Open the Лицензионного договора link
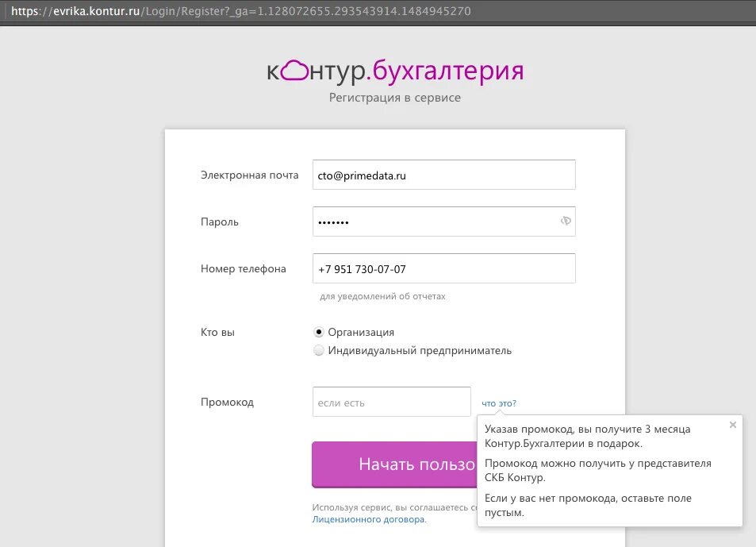756x547 pixels. (x=369, y=519)
